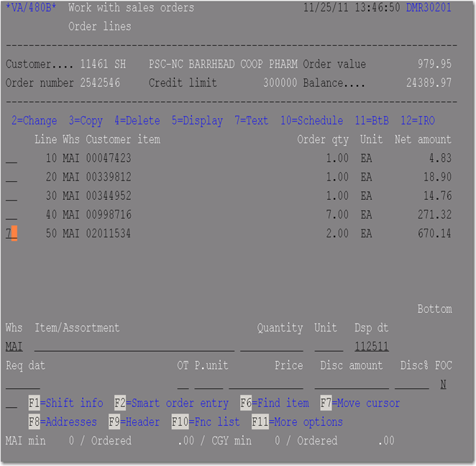
Task: Open F8=Addresses
Action: point(63,422)
